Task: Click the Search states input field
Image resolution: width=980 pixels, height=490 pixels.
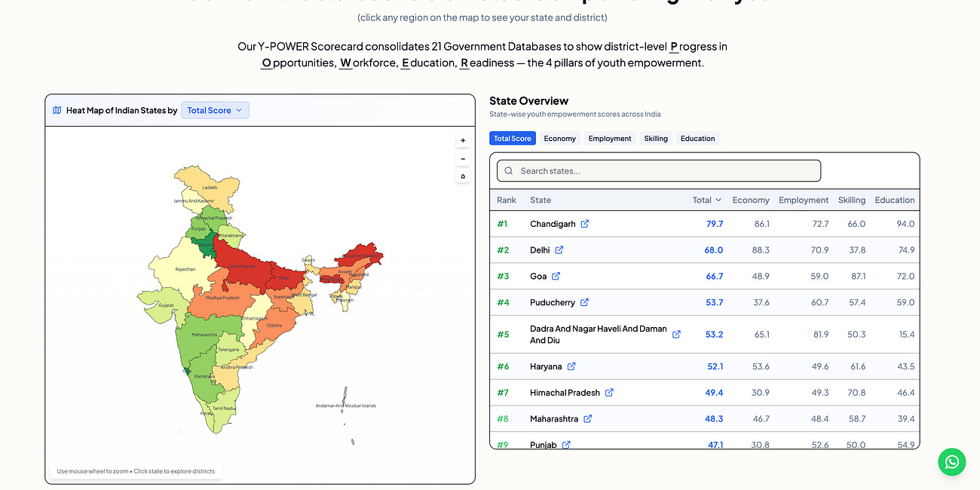Action: pos(659,171)
